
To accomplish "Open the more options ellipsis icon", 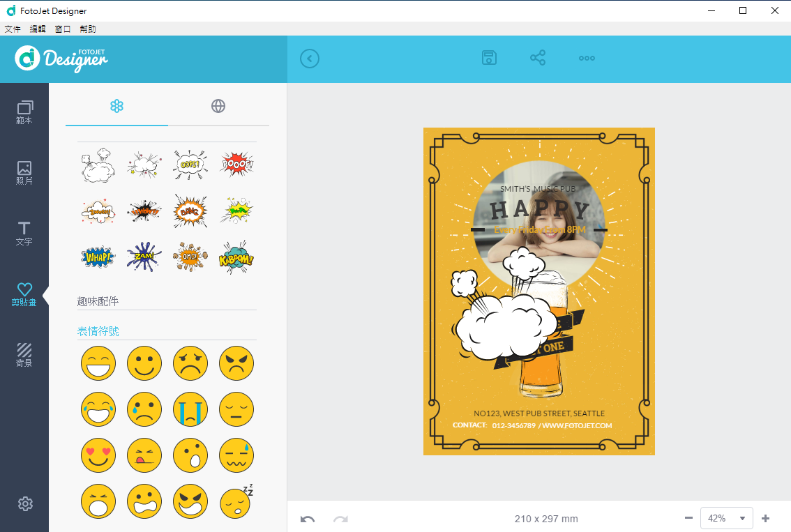I will coord(587,58).
